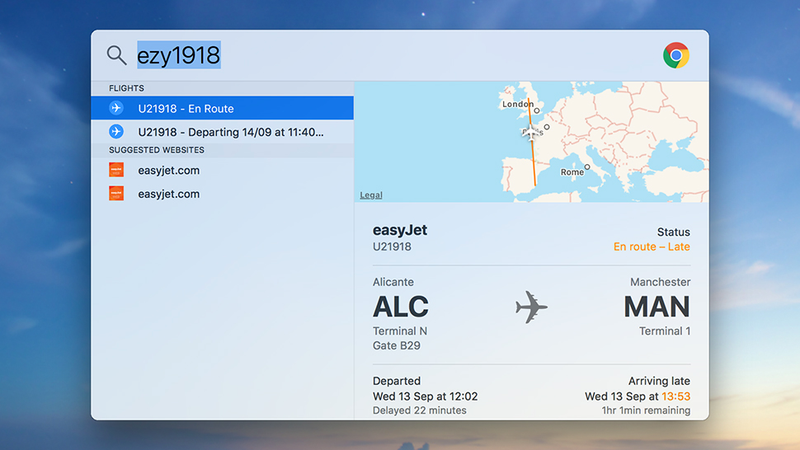This screenshot has height=450, width=800.
Task: Click the FLIGHTS section header
Action: (x=127, y=88)
